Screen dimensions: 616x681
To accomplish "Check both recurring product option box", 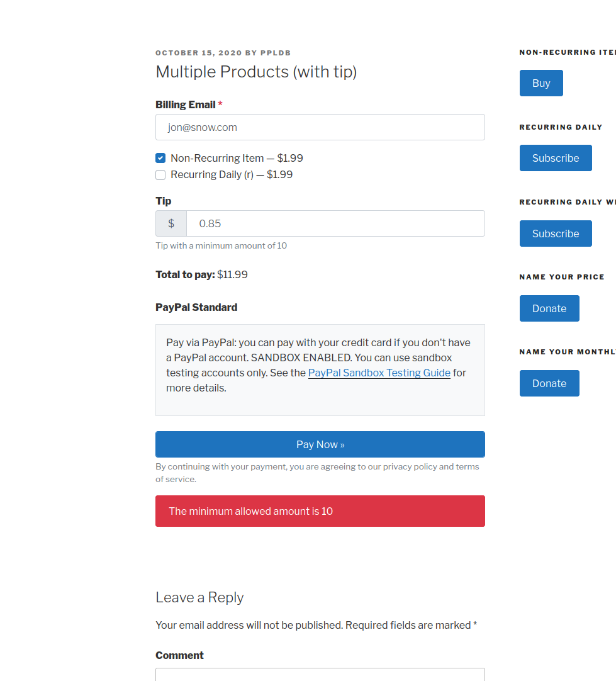I will coord(160,174).
